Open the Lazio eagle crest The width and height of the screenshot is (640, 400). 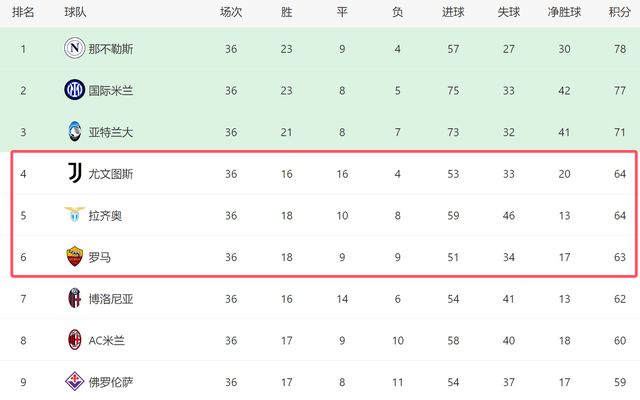(74, 215)
